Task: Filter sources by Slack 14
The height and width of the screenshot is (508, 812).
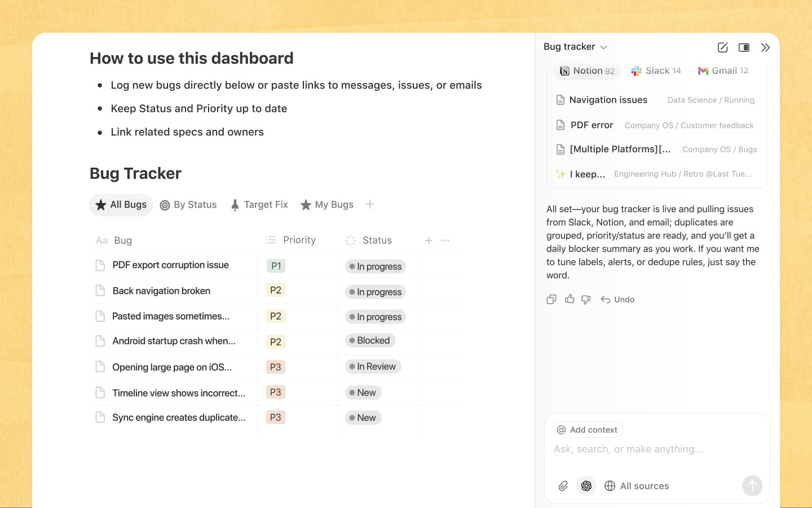Action: 656,71
